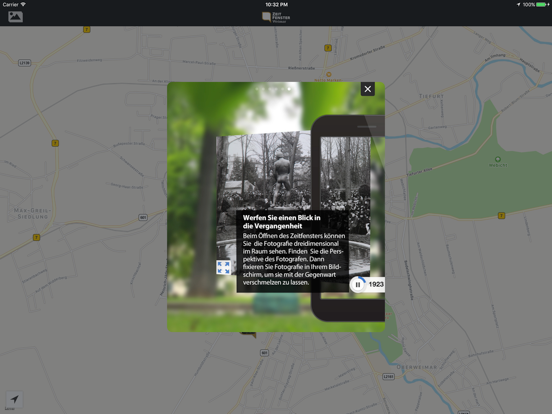Tap the 10:32 PM clock in status bar
Screen dimensions: 552x414
(276, 5)
